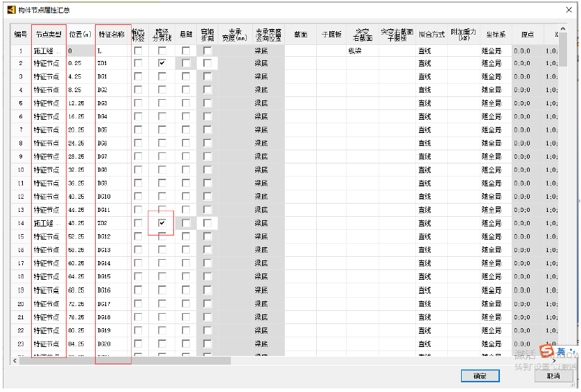Screen dimensions: 581x392
Task: Open 节点类型 cell 施工缝 in row 14
Action: point(49,223)
